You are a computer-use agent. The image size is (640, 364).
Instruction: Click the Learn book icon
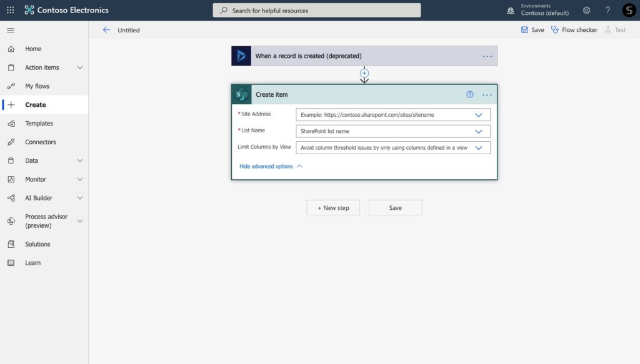click(x=11, y=263)
